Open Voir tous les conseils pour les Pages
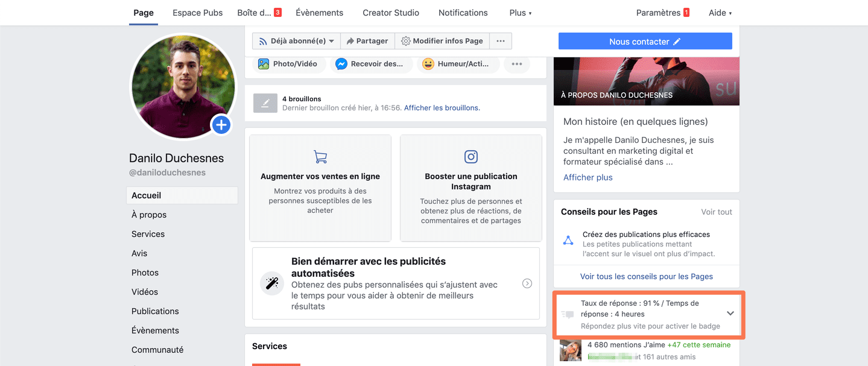Screen dimensions: 868x366 647,276
